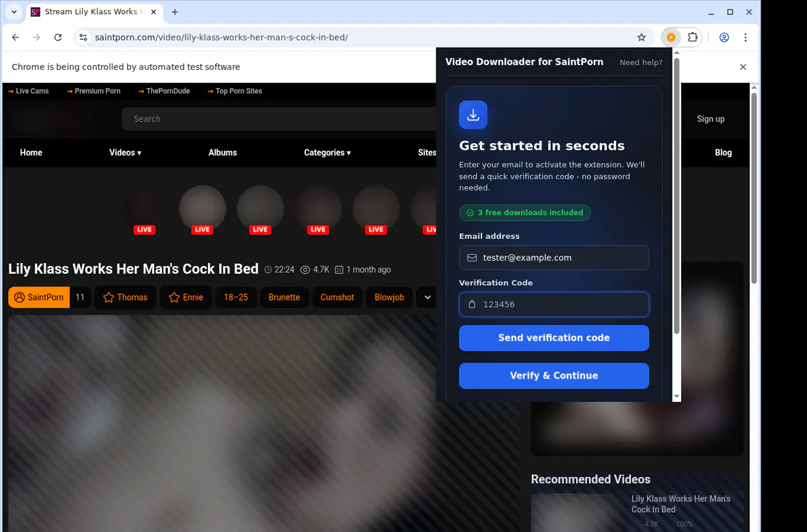This screenshot has height=532, width=807.
Task: Bookmark this page with the star icon
Action: (642, 38)
